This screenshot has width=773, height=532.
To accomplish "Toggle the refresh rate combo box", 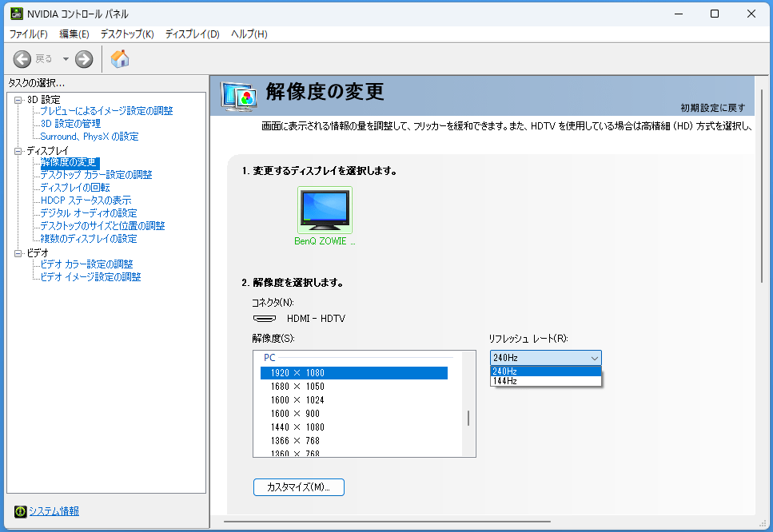I will point(546,358).
